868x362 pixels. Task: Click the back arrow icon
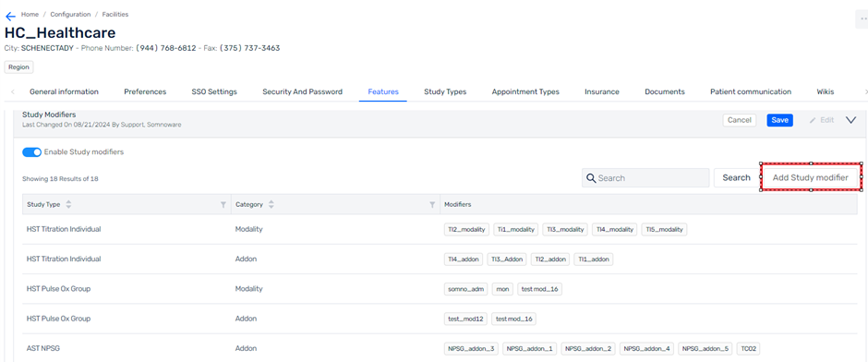click(x=10, y=16)
